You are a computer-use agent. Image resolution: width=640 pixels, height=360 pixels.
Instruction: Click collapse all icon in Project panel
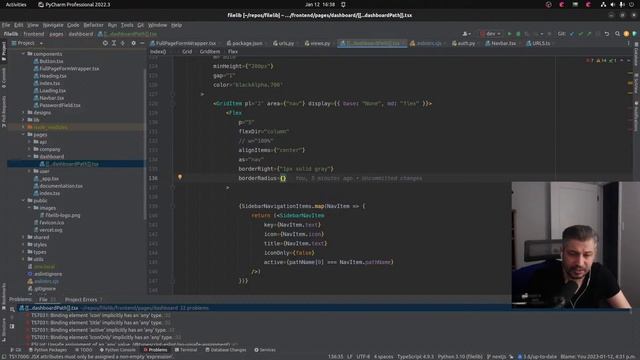tap(122, 43)
